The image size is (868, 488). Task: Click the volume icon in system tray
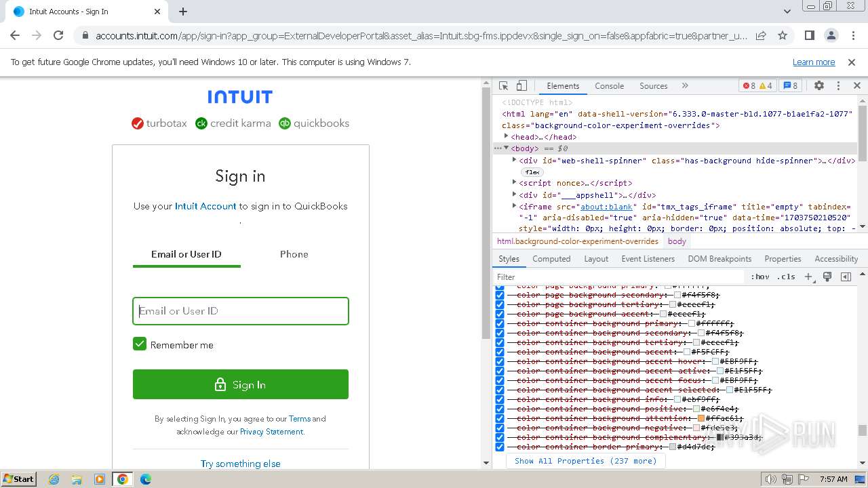click(770, 479)
